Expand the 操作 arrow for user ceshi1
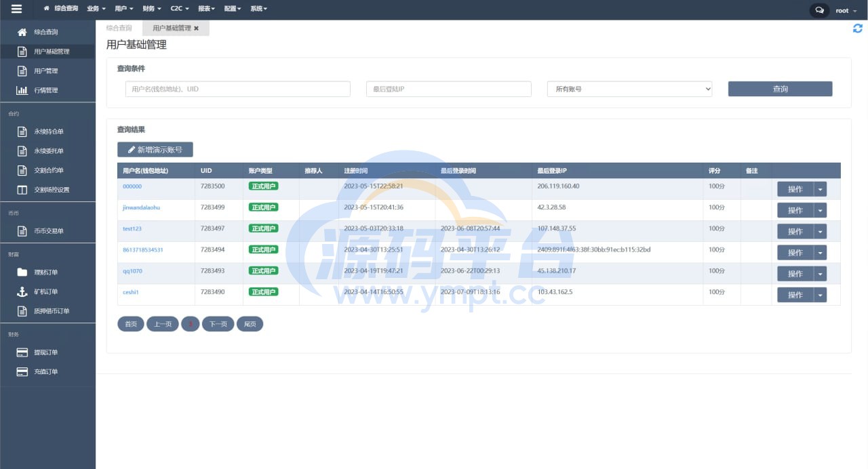 pyautogui.click(x=821, y=295)
